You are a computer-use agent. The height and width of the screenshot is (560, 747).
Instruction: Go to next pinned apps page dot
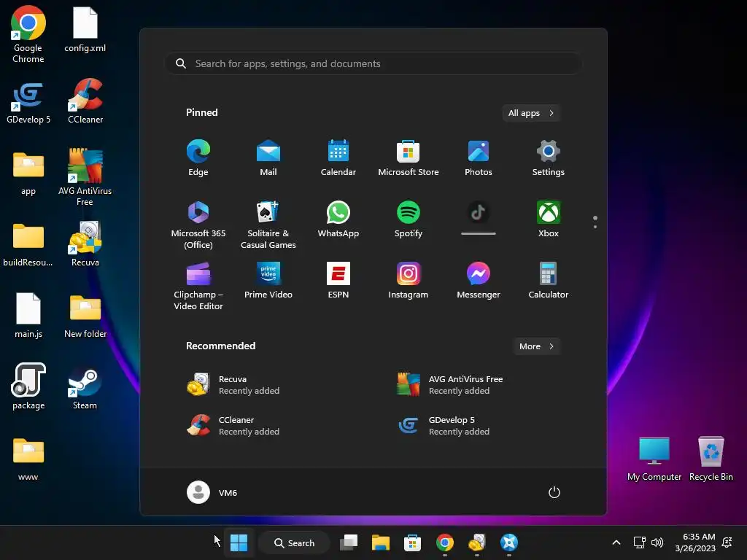click(595, 227)
